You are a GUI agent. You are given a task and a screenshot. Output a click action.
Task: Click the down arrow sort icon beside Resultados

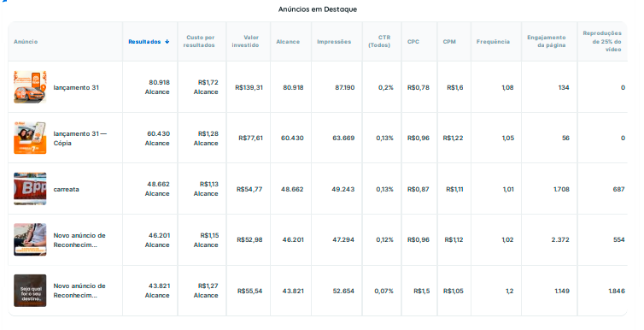coord(167,42)
